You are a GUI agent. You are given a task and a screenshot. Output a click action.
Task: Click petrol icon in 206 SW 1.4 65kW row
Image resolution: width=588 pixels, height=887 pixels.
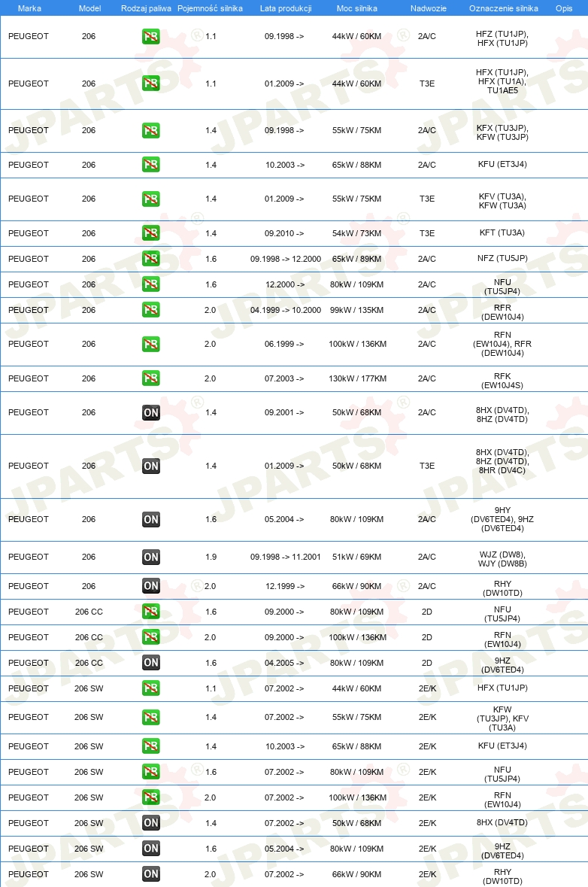(x=151, y=746)
